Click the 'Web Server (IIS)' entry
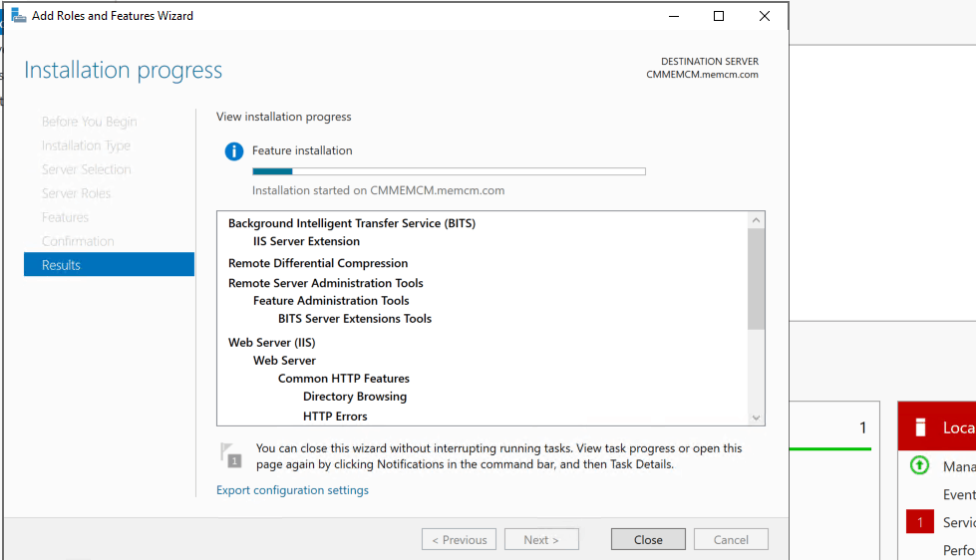Screen dimensions: 976x560 coord(272,343)
